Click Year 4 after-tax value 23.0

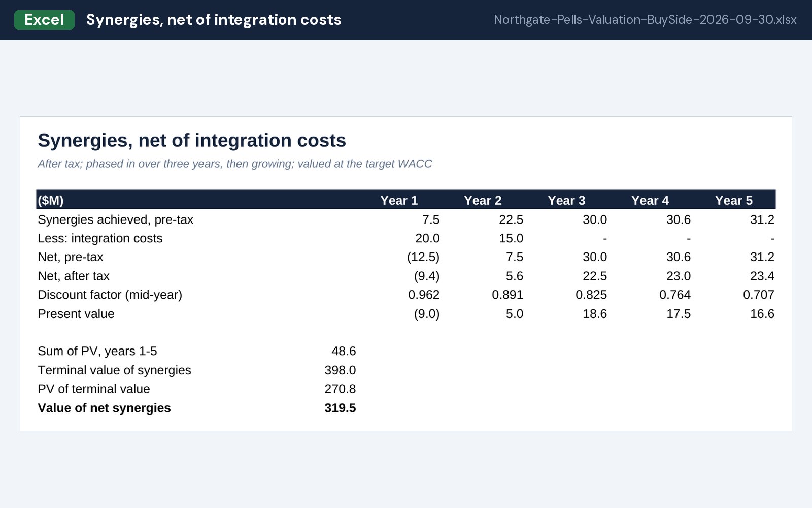(679, 276)
